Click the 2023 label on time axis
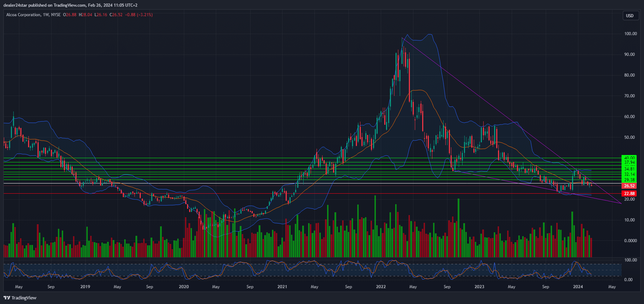The width and height of the screenshot is (644, 304). pyautogui.click(x=479, y=287)
